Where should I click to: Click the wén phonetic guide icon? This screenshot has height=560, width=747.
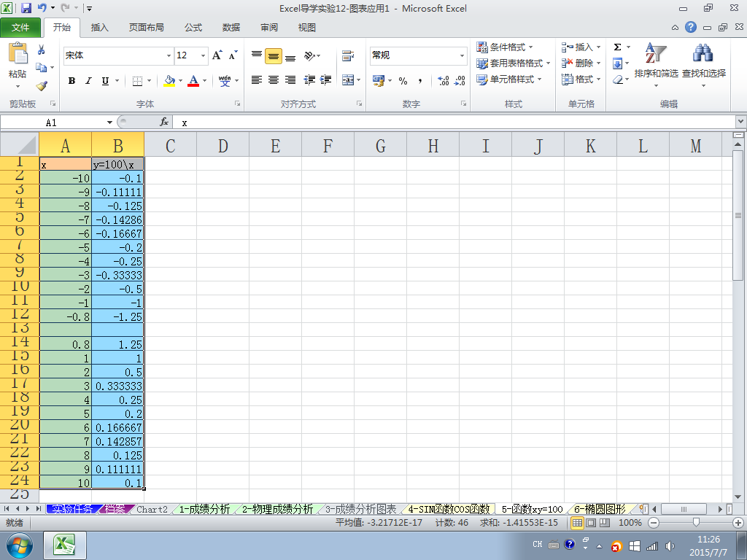225,80
